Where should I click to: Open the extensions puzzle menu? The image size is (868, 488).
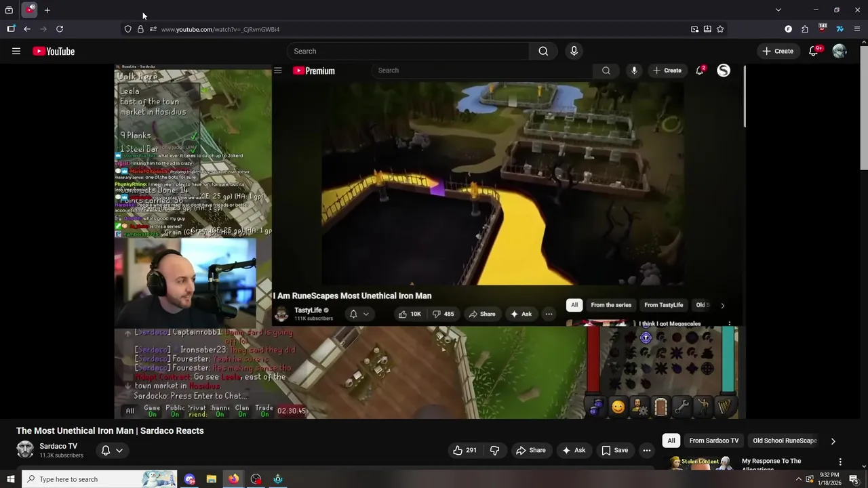coord(805,29)
